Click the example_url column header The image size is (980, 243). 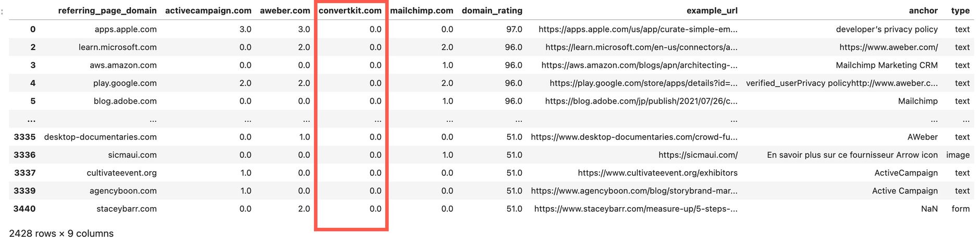click(712, 10)
